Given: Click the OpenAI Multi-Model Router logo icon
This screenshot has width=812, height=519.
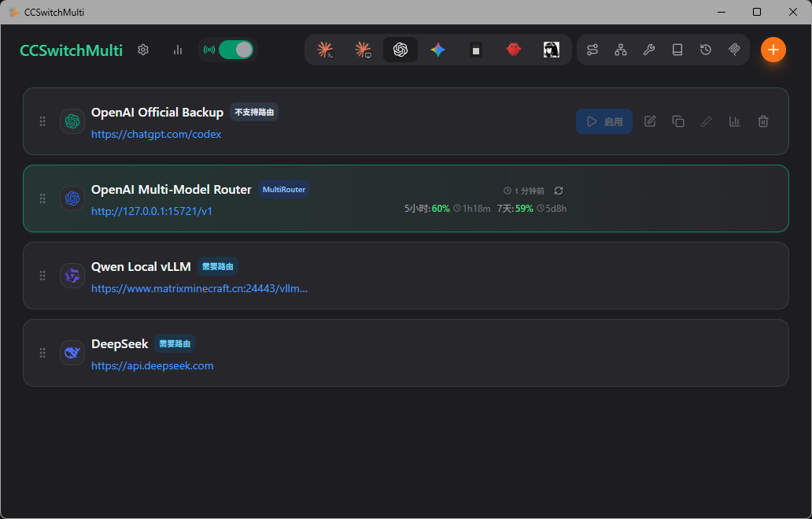Looking at the screenshot, I should pos(72,198).
